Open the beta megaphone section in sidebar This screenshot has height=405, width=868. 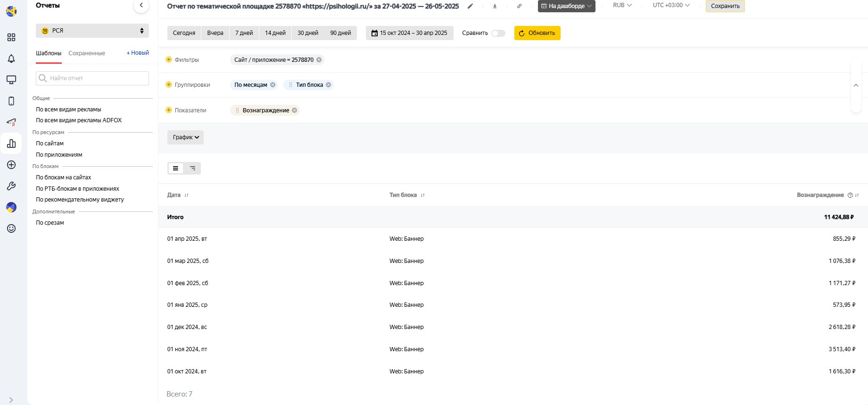[11, 122]
